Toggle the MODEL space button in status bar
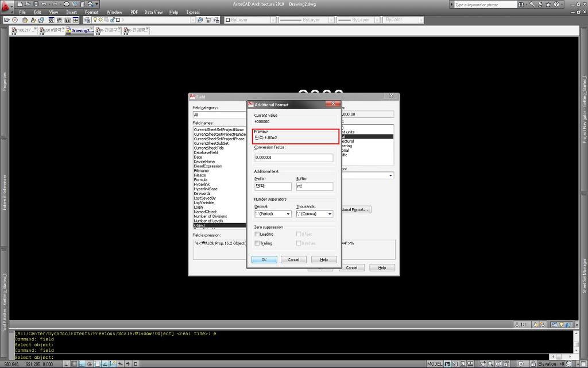This screenshot has height=368, width=588. click(435, 363)
